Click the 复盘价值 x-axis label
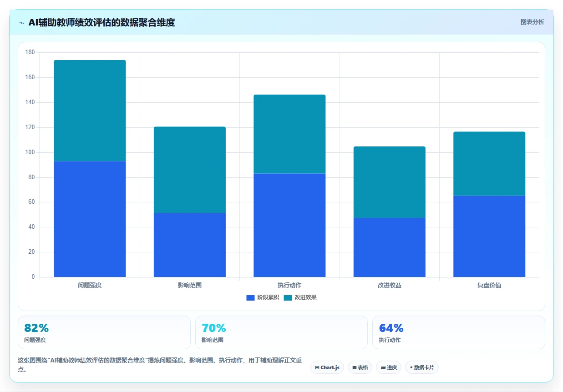 point(489,286)
